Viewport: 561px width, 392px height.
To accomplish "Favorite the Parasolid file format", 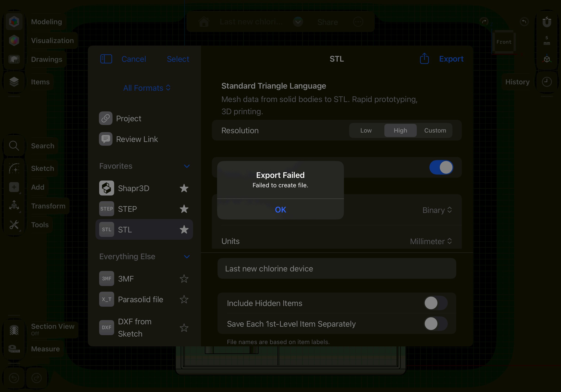I will point(184,299).
